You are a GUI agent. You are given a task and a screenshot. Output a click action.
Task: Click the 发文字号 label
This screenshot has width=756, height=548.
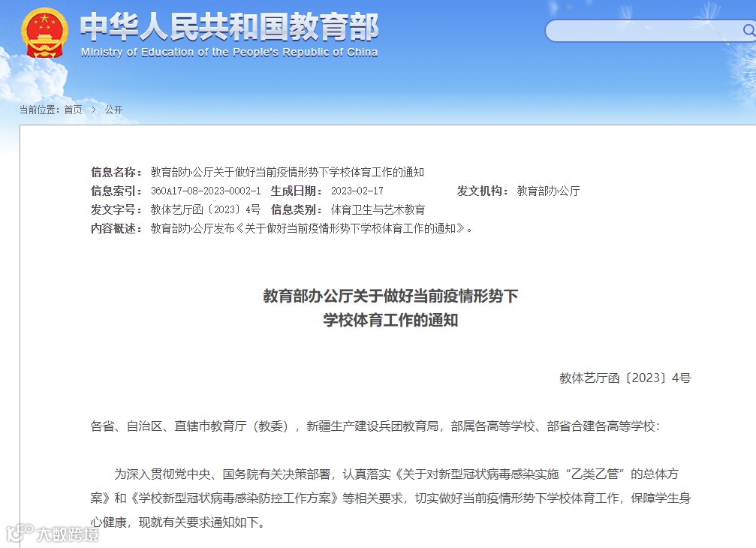click(x=116, y=209)
